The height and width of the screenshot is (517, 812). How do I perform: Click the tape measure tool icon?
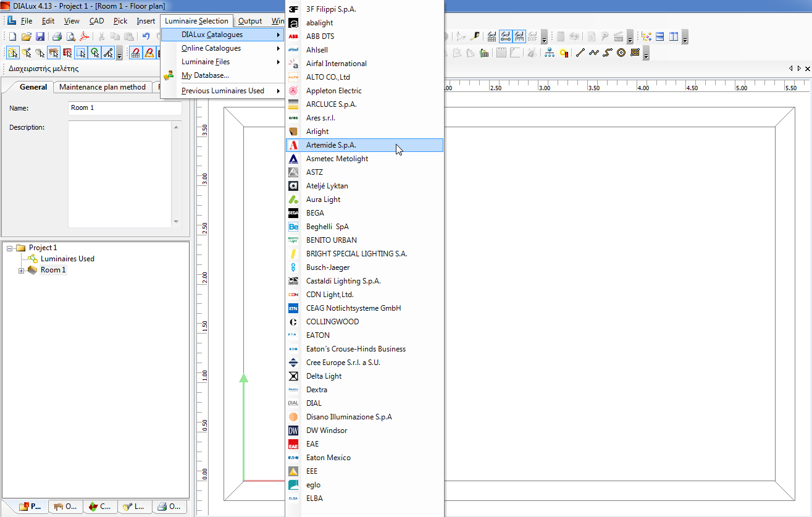[474, 36]
